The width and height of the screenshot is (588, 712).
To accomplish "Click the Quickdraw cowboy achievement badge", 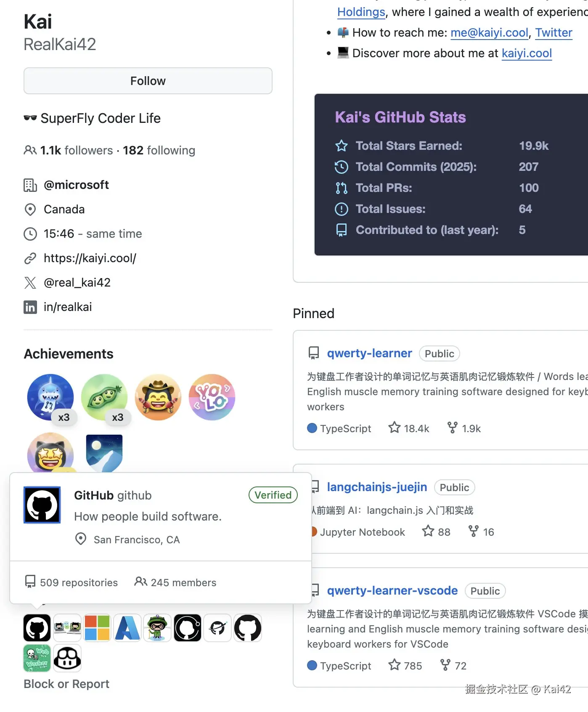I will [158, 397].
